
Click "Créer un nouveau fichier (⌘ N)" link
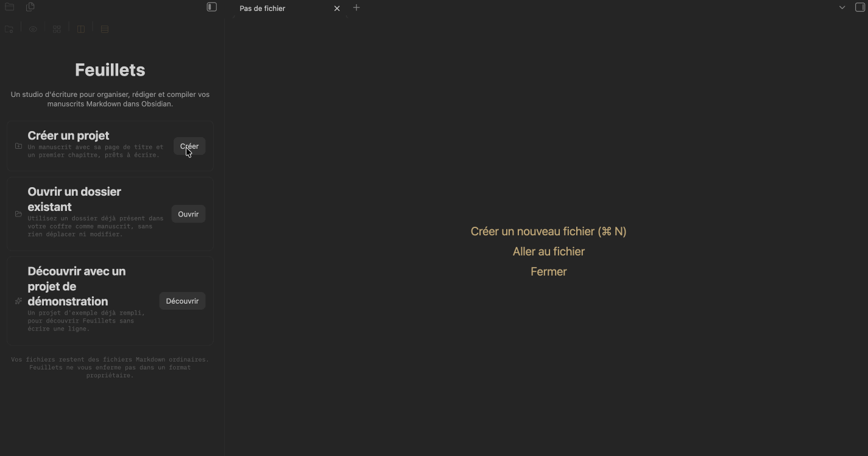[549, 231]
